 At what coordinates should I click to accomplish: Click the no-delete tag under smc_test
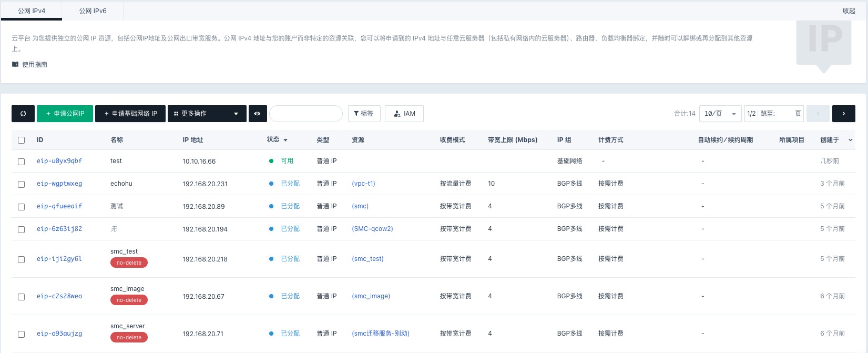click(129, 263)
